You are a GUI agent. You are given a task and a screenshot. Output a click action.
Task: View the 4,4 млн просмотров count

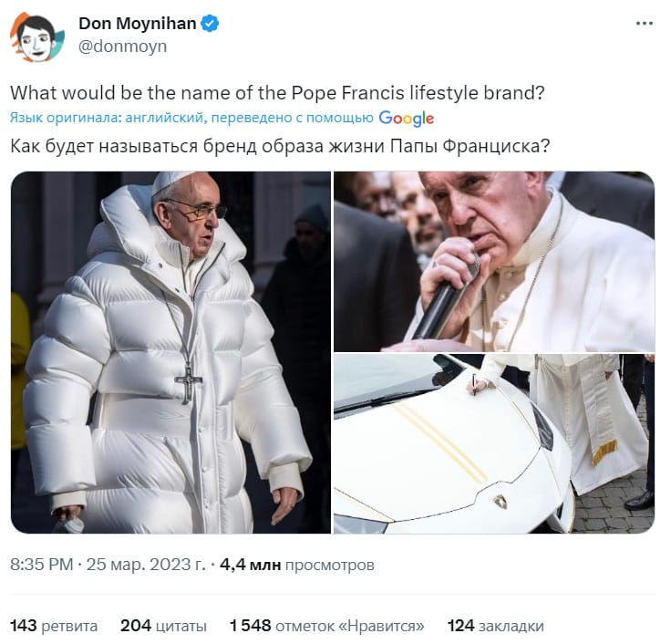[x=297, y=565]
